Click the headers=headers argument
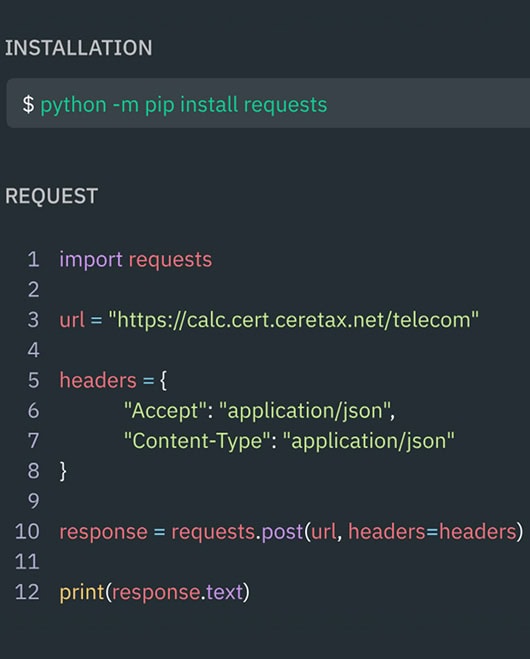Image resolution: width=530 pixels, height=659 pixels. point(432,532)
